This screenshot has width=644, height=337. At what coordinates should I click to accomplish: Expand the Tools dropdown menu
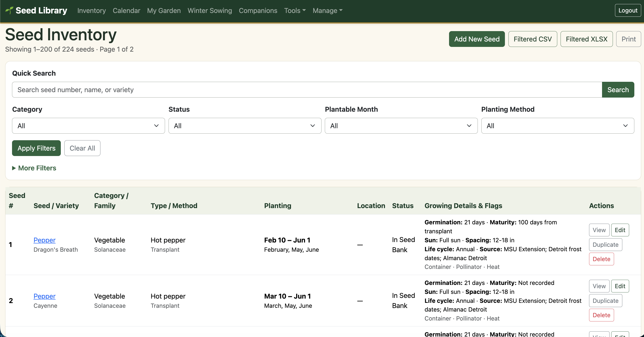pyautogui.click(x=295, y=11)
